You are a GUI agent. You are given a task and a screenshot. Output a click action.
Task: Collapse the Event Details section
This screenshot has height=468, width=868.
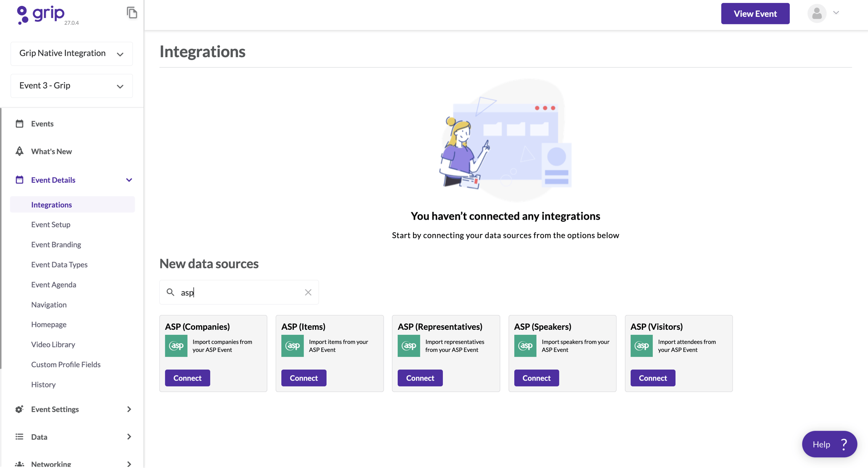pos(129,180)
